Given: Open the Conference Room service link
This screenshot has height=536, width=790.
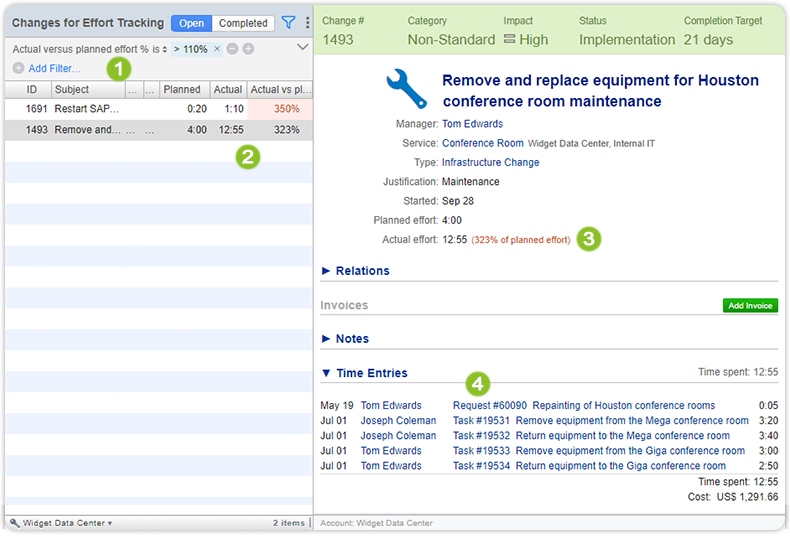Looking at the screenshot, I should pyautogui.click(x=483, y=143).
